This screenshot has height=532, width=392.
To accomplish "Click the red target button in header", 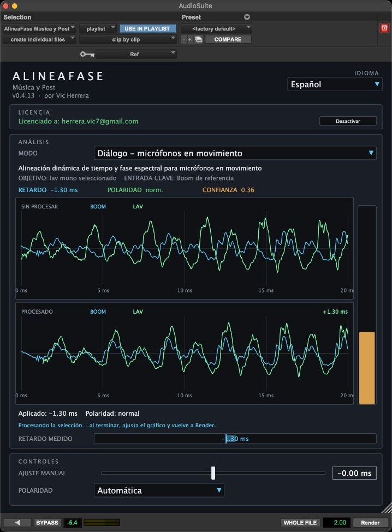I will [x=384, y=28].
